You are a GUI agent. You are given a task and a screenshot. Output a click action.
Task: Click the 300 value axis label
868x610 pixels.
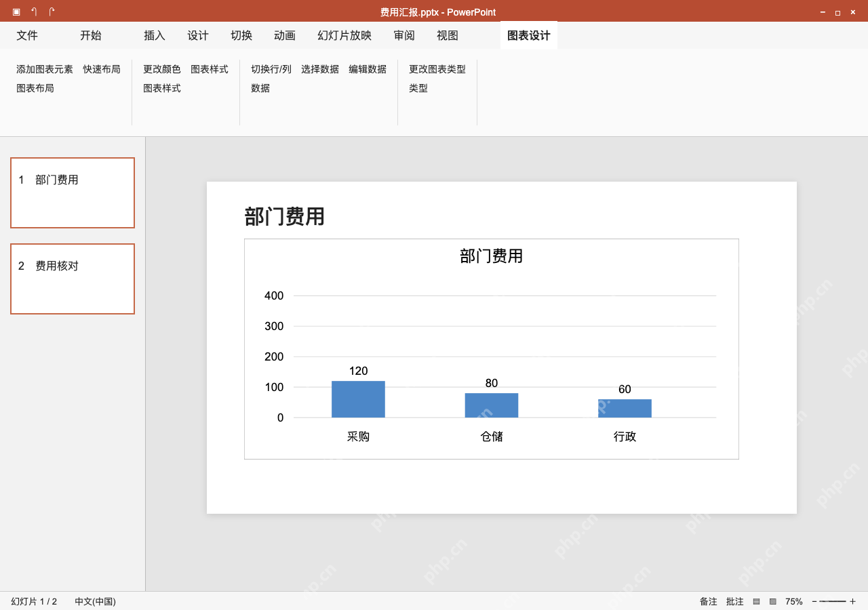[x=274, y=326]
